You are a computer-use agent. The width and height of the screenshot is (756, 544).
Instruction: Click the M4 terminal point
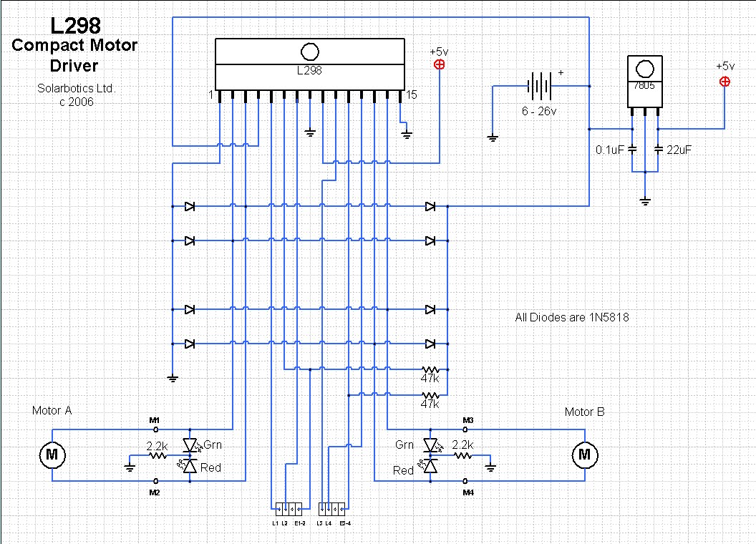pos(465,481)
